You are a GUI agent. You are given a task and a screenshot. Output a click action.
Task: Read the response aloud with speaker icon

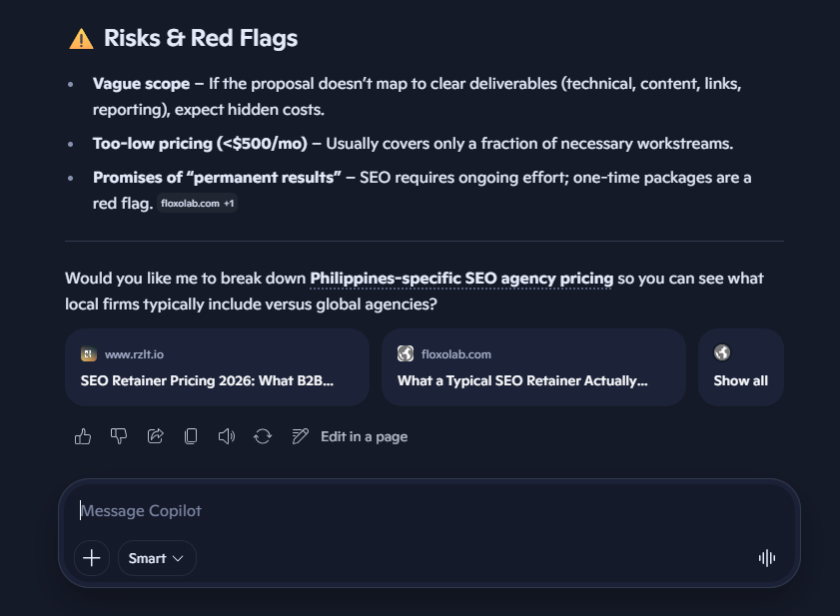[x=227, y=436]
